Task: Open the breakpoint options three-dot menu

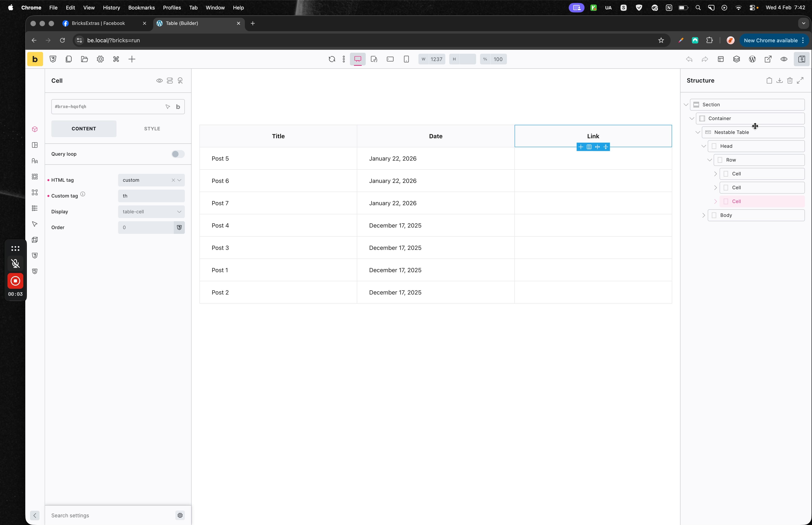Action: click(344, 59)
